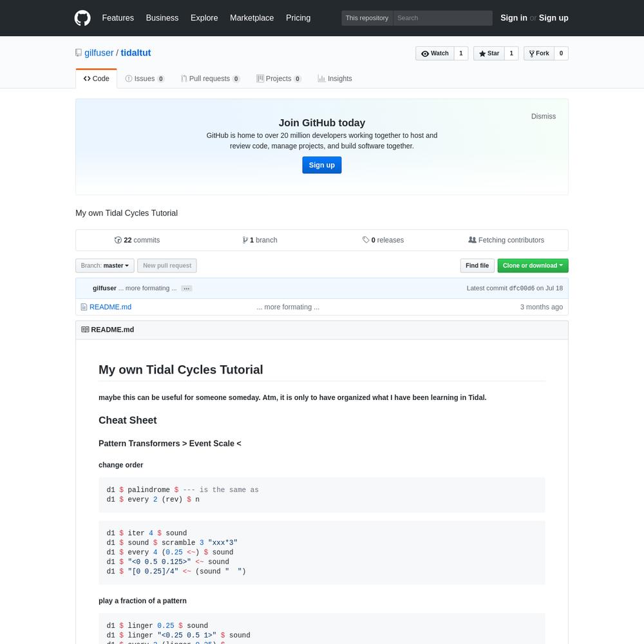Screen dimensions: 644x644
Task: Click the Fork count of 0
Action: point(561,53)
